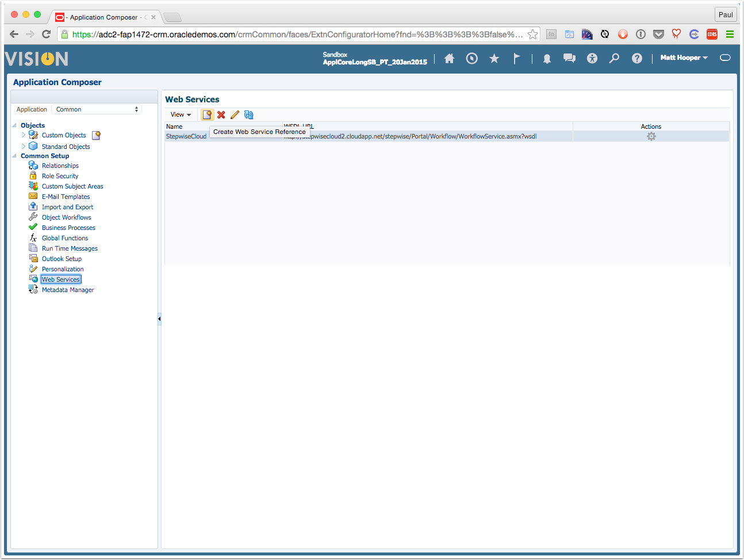Open the StepwiseCloud row actions gear

point(651,136)
